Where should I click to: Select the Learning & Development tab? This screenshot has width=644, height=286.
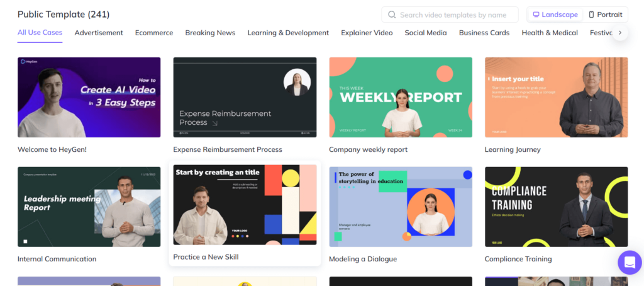pyautogui.click(x=288, y=33)
